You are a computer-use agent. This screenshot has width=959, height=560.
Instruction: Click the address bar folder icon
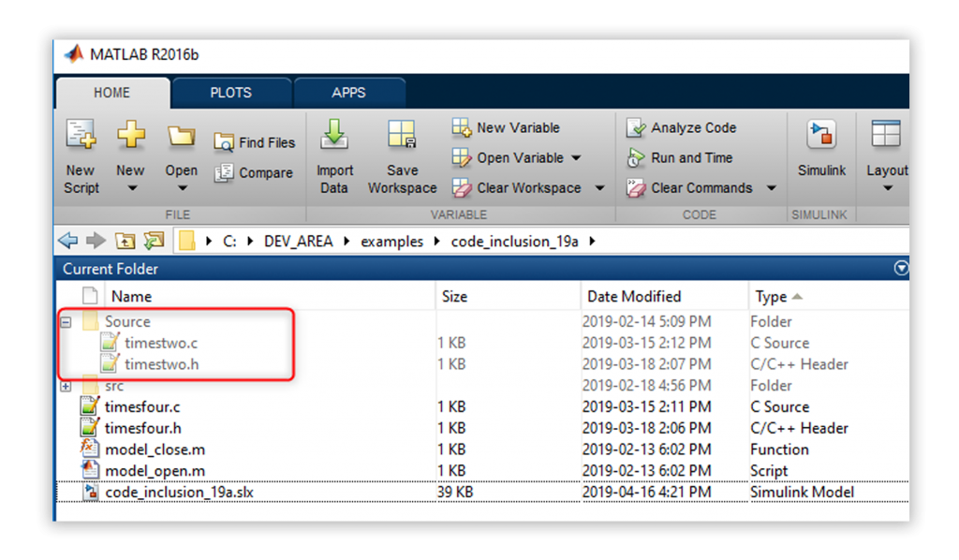pyautogui.click(x=187, y=241)
